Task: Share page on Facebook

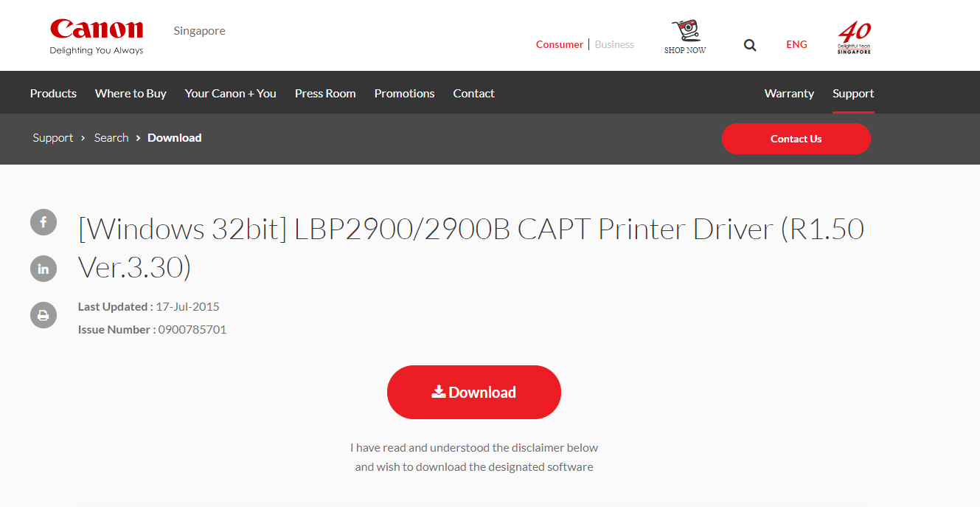Action: point(44,222)
